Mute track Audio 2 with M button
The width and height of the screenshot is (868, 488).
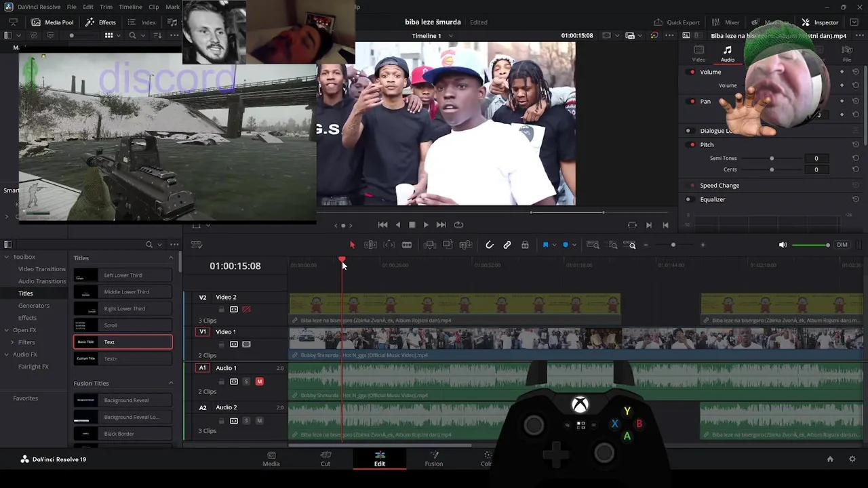(259, 421)
